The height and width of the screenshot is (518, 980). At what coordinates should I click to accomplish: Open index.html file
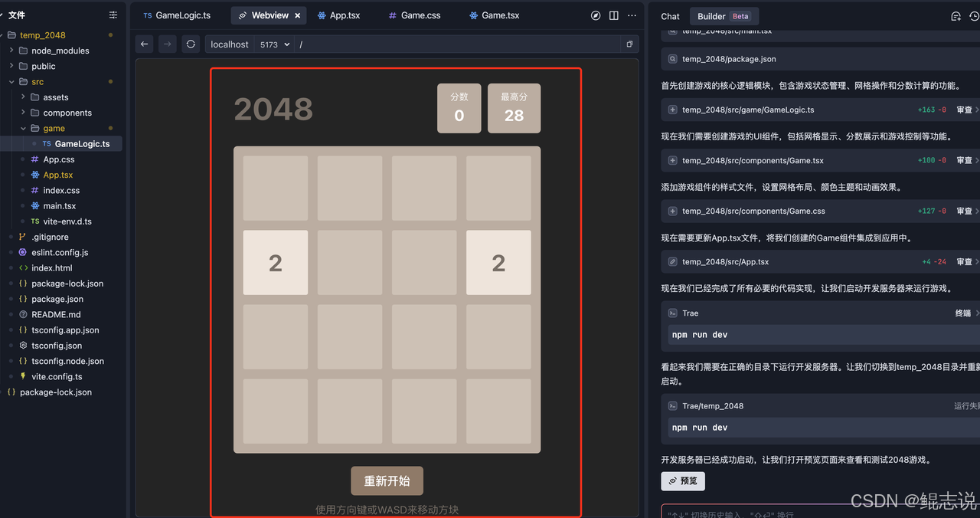pyautogui.click(x=52, y=268)
